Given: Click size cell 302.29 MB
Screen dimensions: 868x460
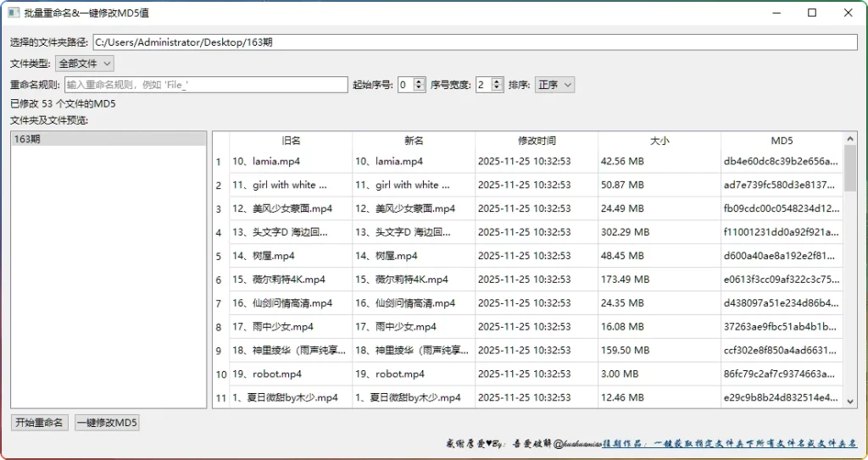Looking at the screenshot, I should [x=659, y=232].
